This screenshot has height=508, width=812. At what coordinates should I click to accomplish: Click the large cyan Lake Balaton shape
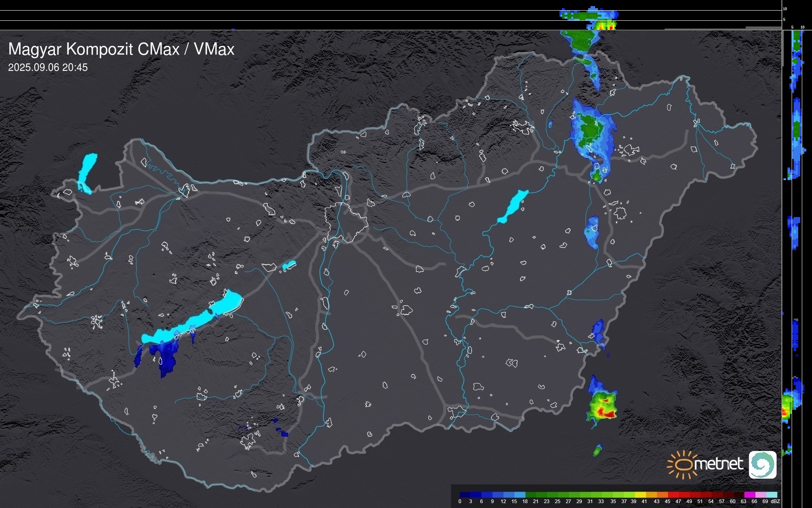click(x=195, y=320)
